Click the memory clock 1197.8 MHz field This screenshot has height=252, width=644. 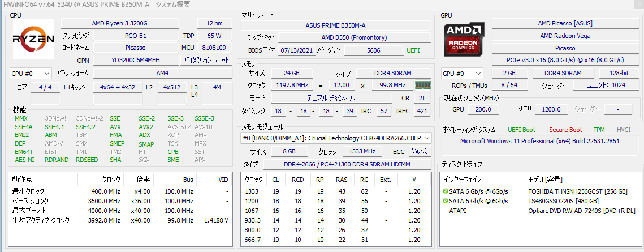click(292, 85)
